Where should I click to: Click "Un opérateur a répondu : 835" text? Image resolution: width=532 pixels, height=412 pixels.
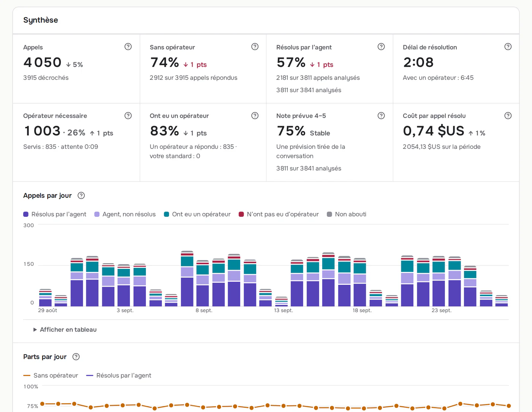(x=192, y=147)
